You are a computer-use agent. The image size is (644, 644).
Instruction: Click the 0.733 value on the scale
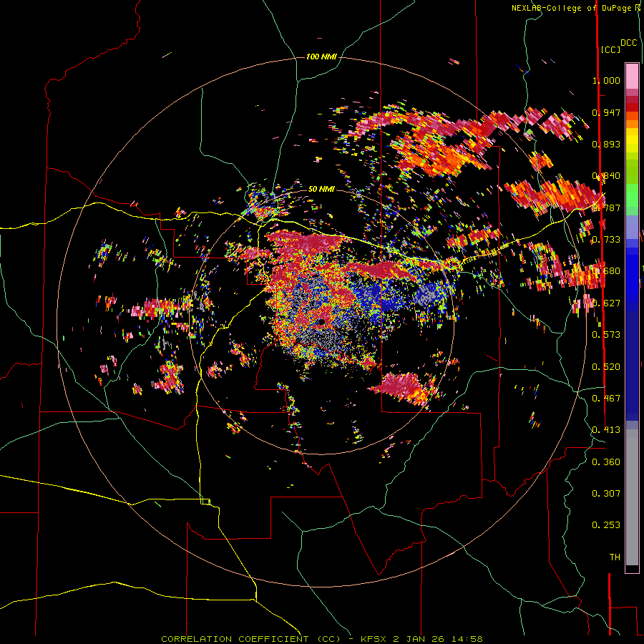point(606,240)
